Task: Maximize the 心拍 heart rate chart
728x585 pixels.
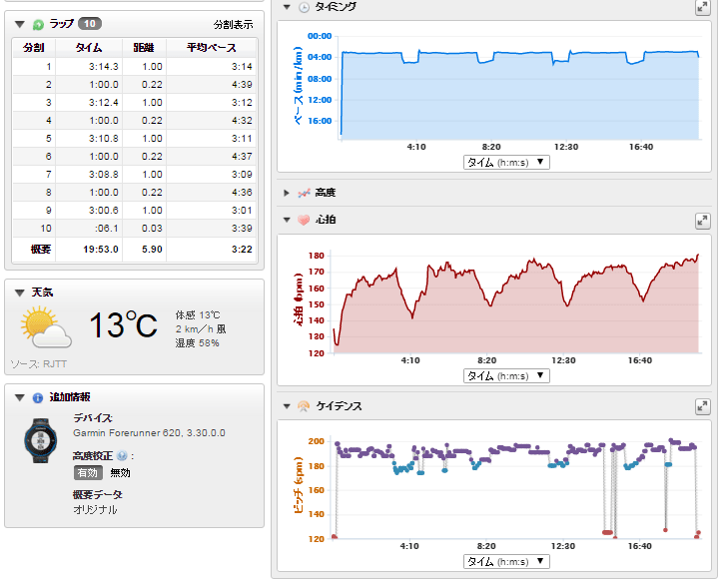Action: click(x=703, y=221)
